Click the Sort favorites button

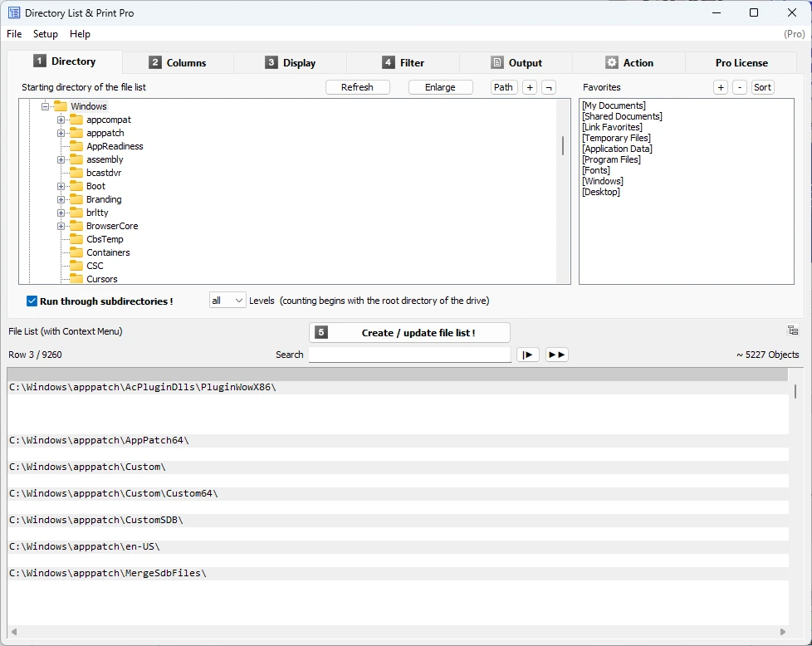762,87
